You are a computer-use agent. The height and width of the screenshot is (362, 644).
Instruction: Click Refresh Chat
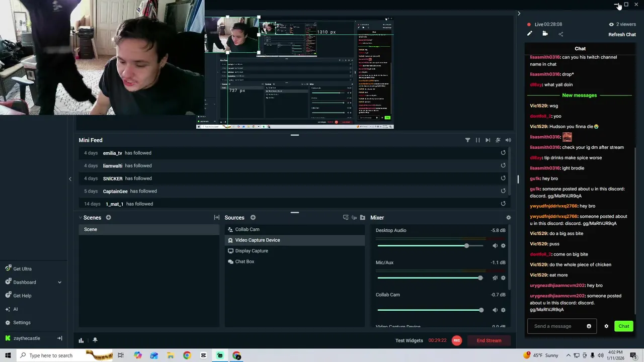point(622,35)
